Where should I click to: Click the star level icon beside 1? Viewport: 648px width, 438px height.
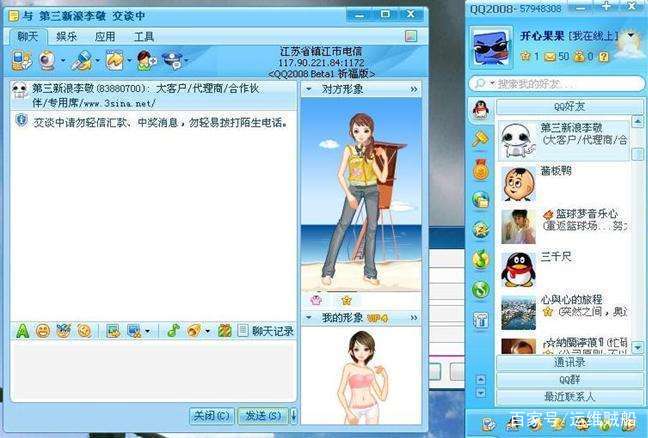pos(525,56)
